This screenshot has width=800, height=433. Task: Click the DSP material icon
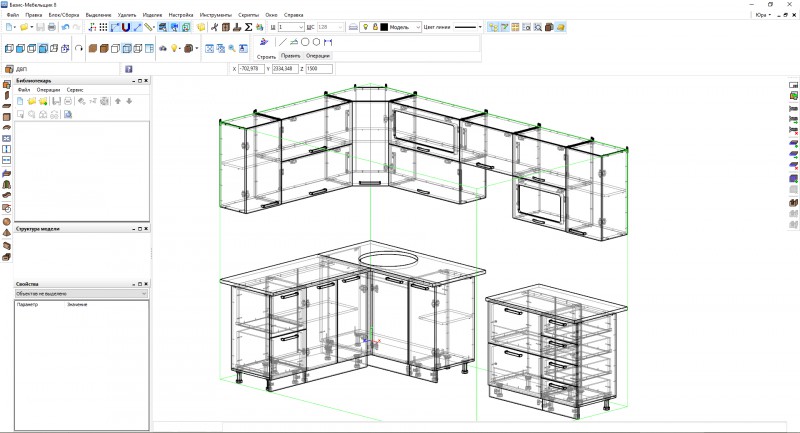[x=9, y=69]
